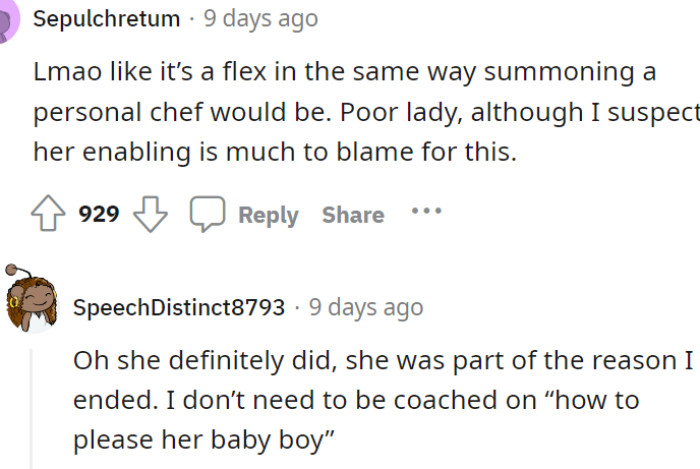
Task: Click the timestamp on Sepulchretum's comment
Action: [x=261, y=19]
